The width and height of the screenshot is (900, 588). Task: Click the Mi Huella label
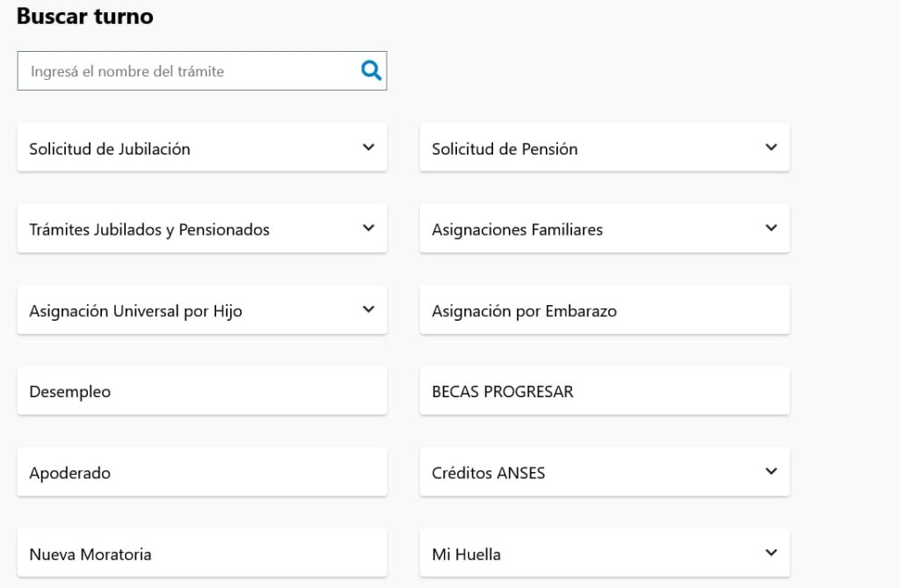(x=466, y=554)
